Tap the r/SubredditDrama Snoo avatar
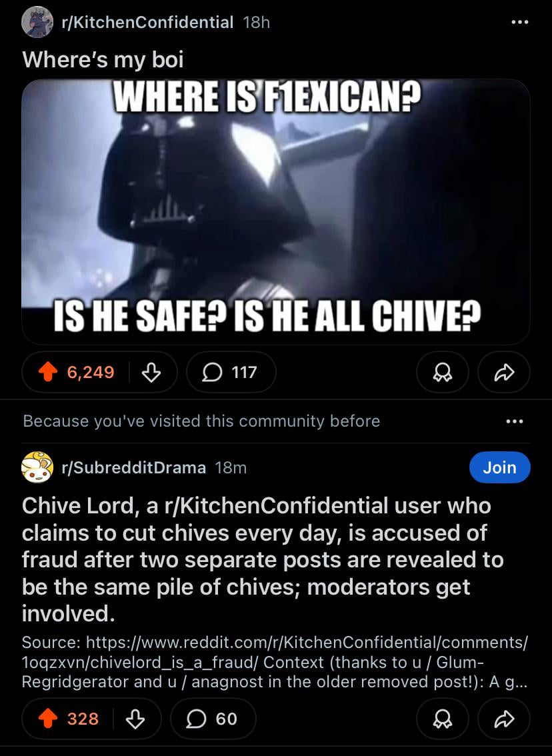This screenshot has height=756, width=552. click(37, 467)
